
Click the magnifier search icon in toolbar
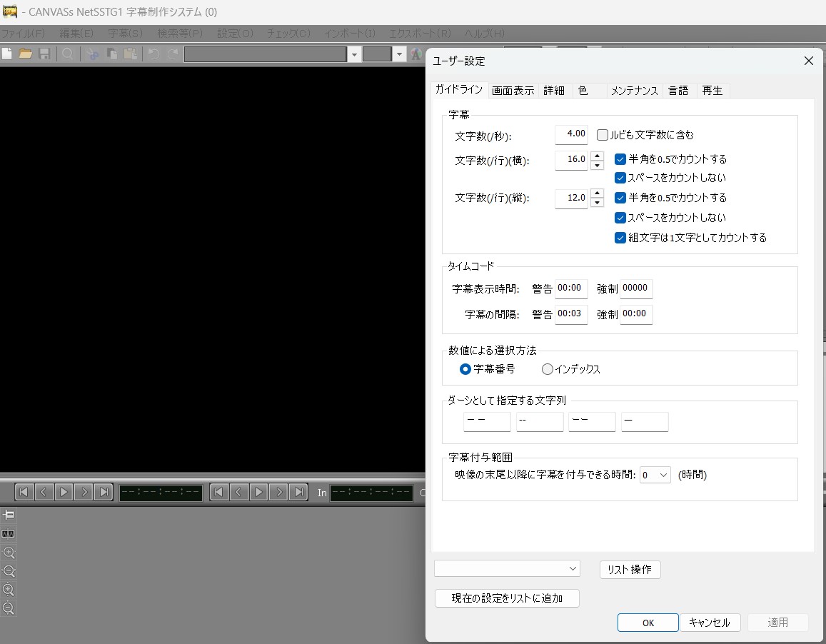[67, 54]
